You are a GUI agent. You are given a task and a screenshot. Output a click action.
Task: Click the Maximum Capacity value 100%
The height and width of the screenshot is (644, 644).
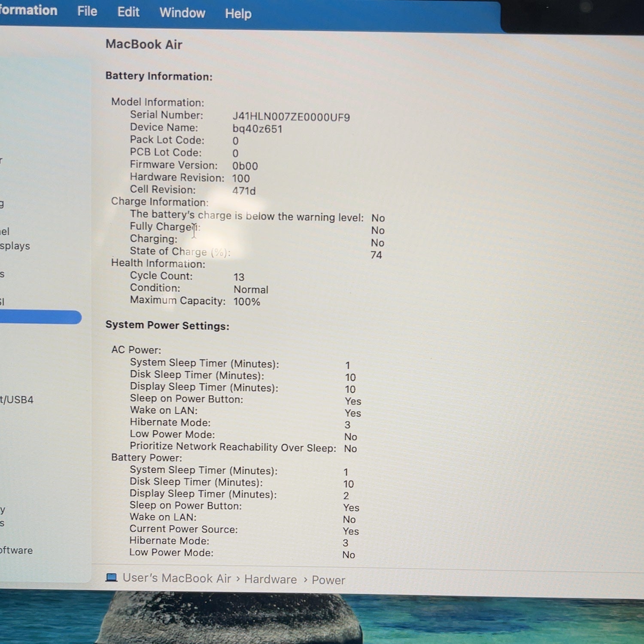tap(247, 302)
